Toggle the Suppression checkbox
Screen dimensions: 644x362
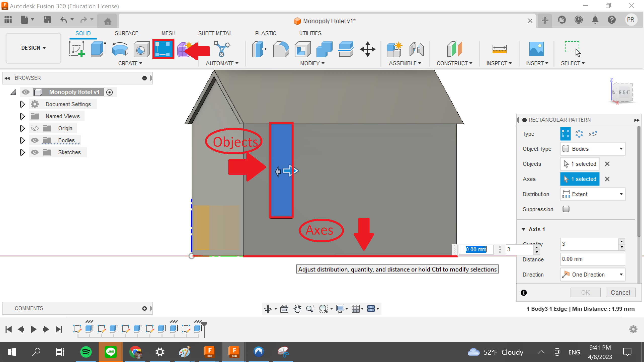click(x=566, y=209)
